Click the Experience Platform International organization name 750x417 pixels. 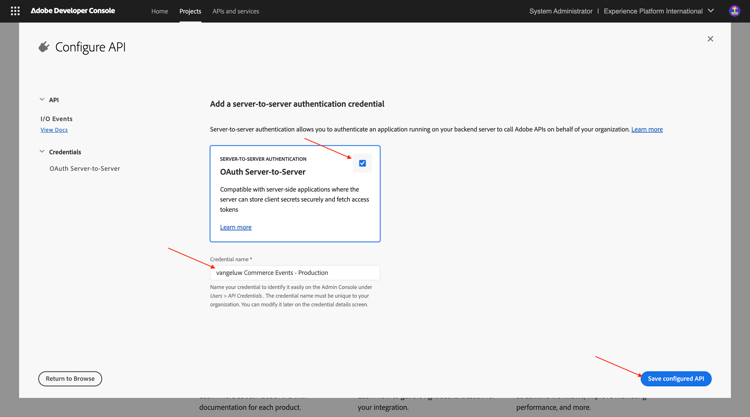tap(653, 11)
